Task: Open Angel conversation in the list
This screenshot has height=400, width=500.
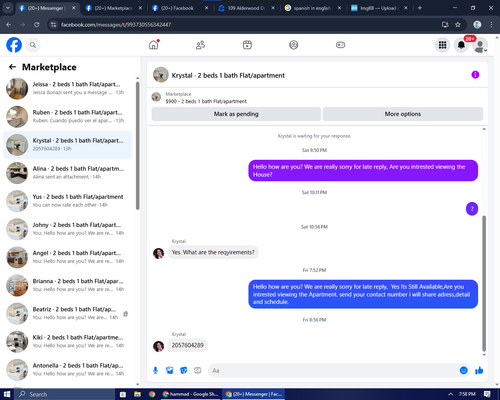Action: (67, 257)
